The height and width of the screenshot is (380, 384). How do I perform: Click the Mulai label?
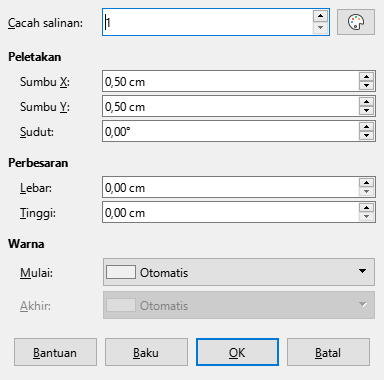coord(37,273)
